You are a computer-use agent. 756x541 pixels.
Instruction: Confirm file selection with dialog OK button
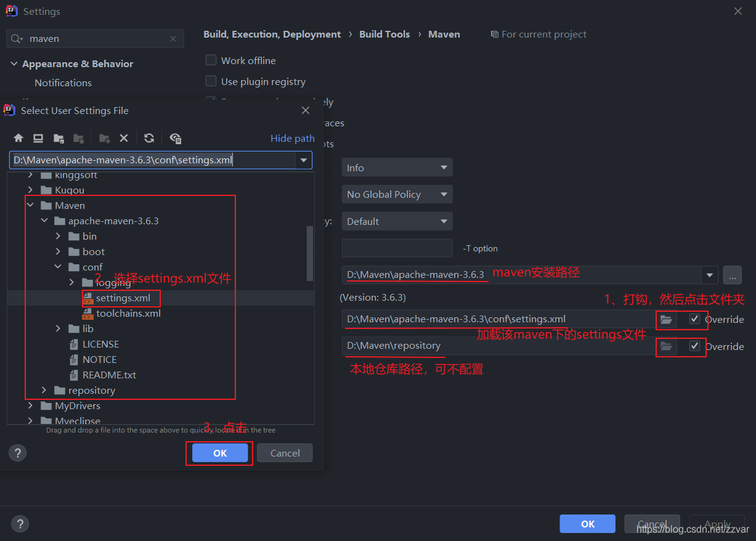pos(220,453)
